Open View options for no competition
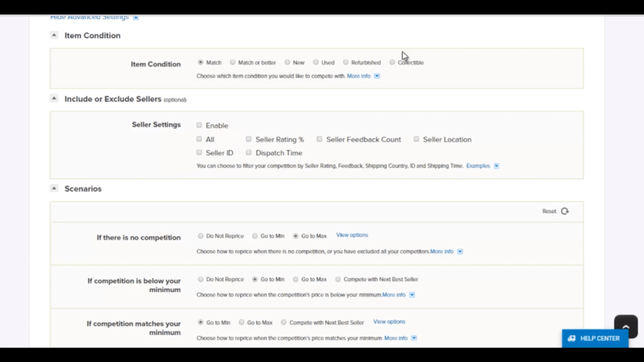Viewport: 644px width, 362px height. (x=352, y=235)
